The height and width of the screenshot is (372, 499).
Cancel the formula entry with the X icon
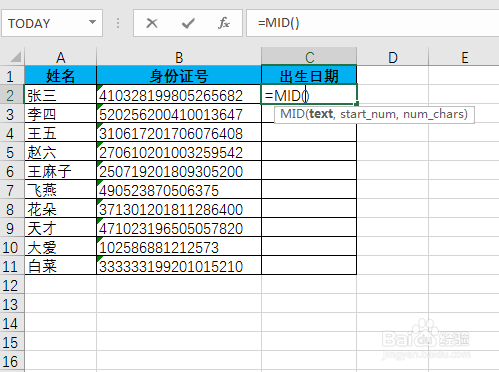(x=152, y=23)
